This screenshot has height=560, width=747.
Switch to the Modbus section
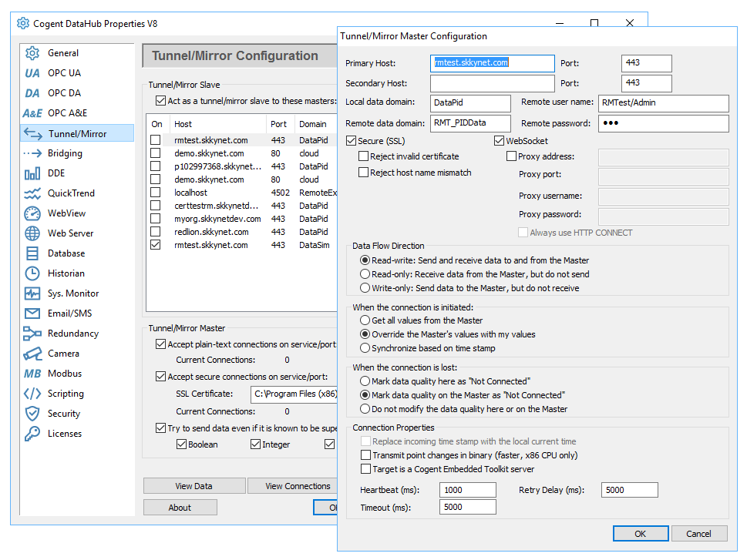coord(64,374)
